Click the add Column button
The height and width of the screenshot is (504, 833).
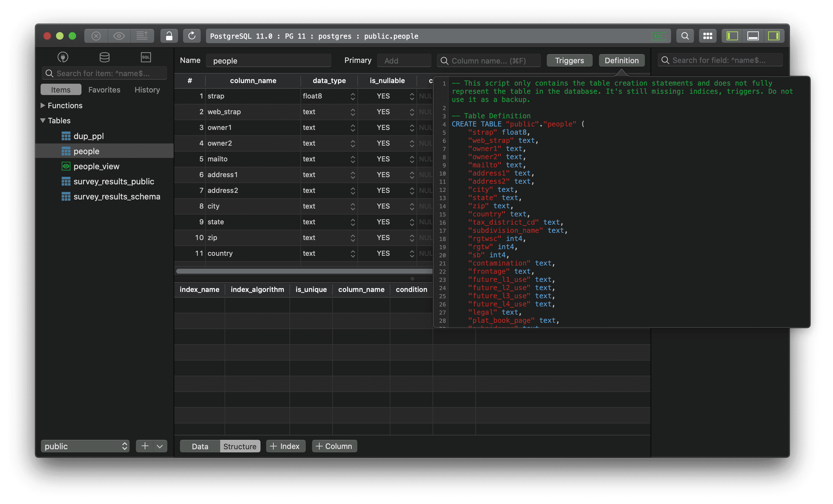(x=334, y=446)
